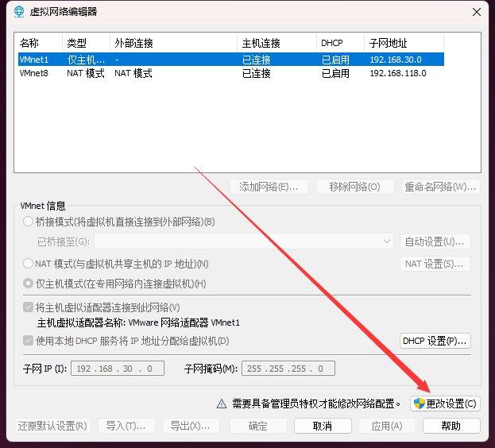Sort by 外部连接 column header
The width and height of the screenshot is (495, 448).
pyautogui.click(x=174, y=43)
